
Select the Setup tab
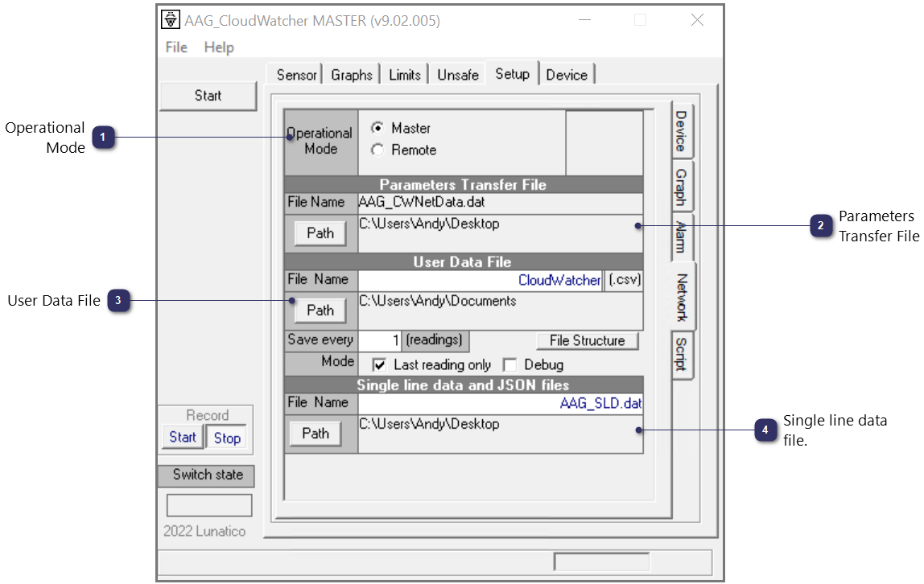tap(512, 73)
